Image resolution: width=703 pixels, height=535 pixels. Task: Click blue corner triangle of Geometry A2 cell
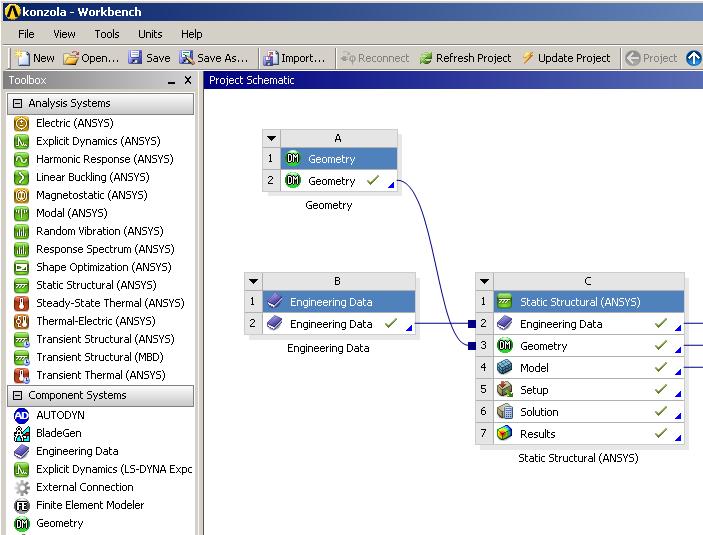point(391,185)
